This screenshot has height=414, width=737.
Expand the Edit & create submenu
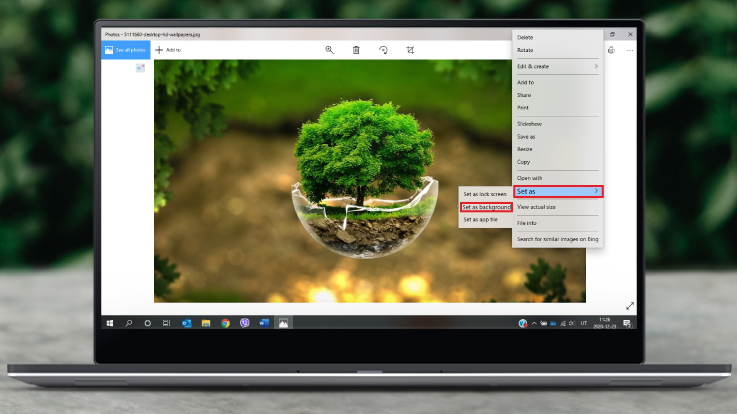click(557, 66)
